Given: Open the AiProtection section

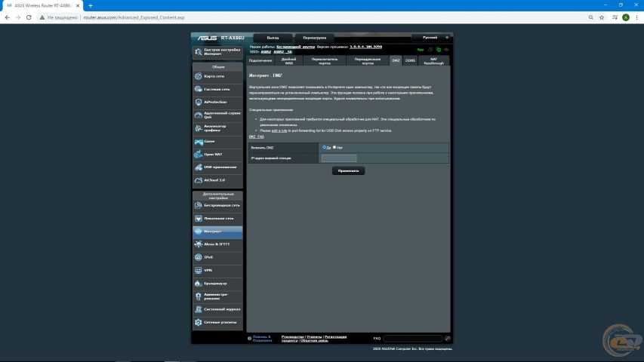Looking at the screenshot, I should 217,103.
